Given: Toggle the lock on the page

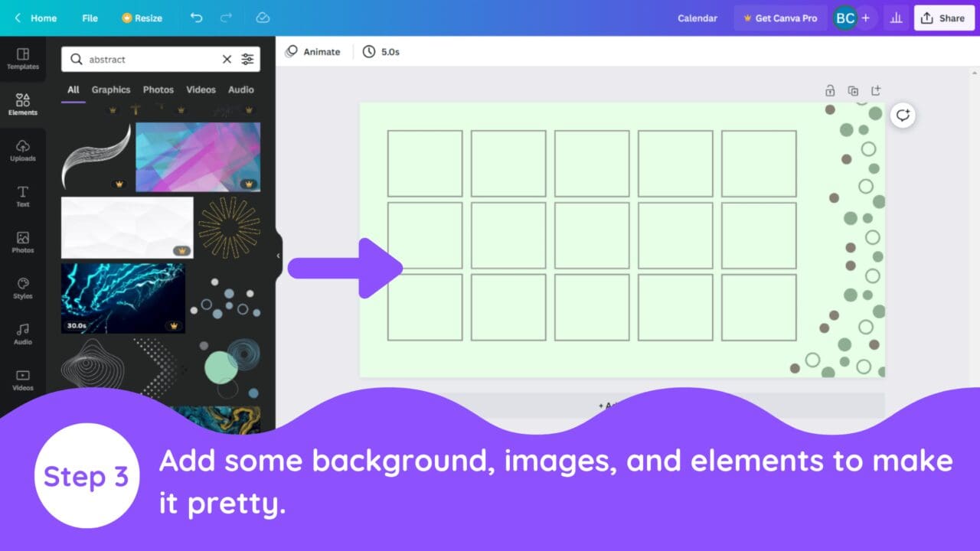Looking at the screenshot, I should point(830,90).
